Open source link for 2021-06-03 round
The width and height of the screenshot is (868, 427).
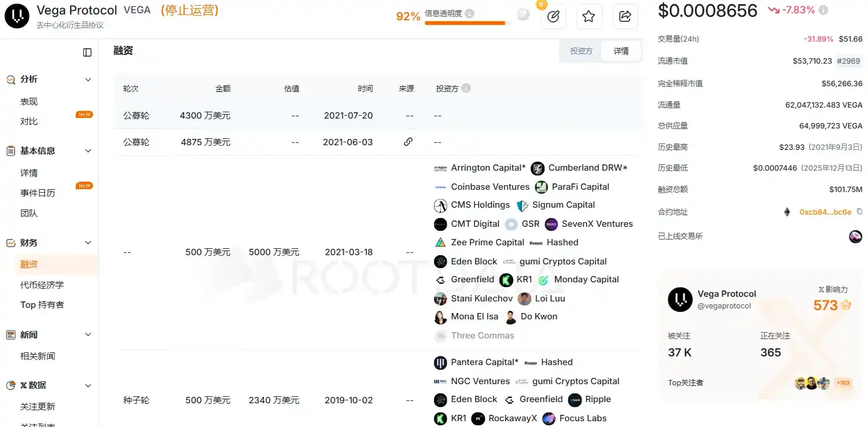coord(408,142)
